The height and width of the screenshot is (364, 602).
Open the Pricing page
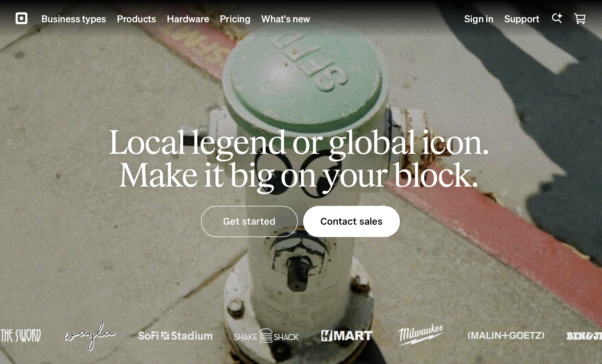pos(235,19)
